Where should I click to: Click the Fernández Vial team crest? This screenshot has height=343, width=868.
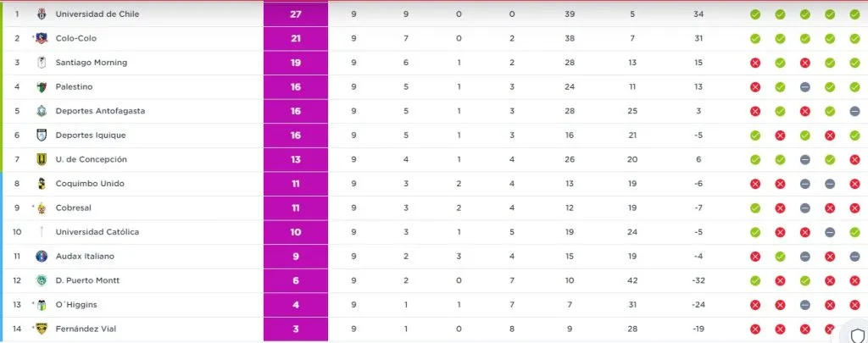click(x=40, y=329)
